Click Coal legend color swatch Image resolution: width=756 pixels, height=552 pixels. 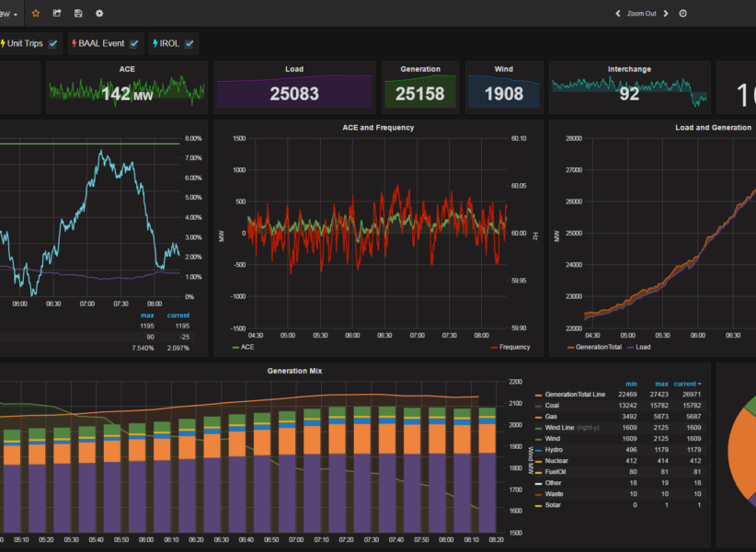(539, 406)
